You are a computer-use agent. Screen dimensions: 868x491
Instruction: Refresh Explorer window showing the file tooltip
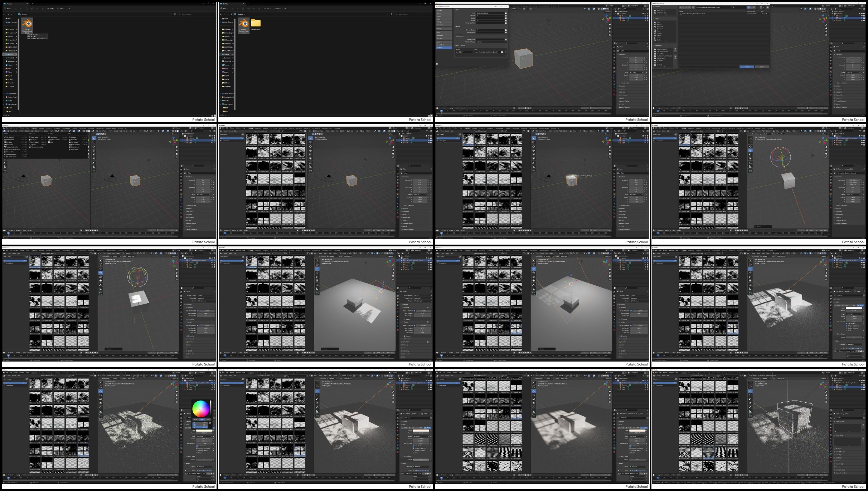[x=175, y=14]
